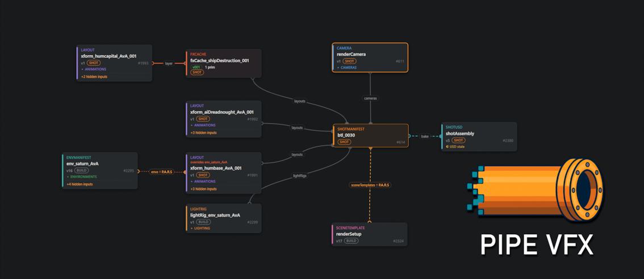Select the env_saturn_AvA manifest node
This screenshot has height=279, width=644.
pyautogui.click(x=99, y=171)
